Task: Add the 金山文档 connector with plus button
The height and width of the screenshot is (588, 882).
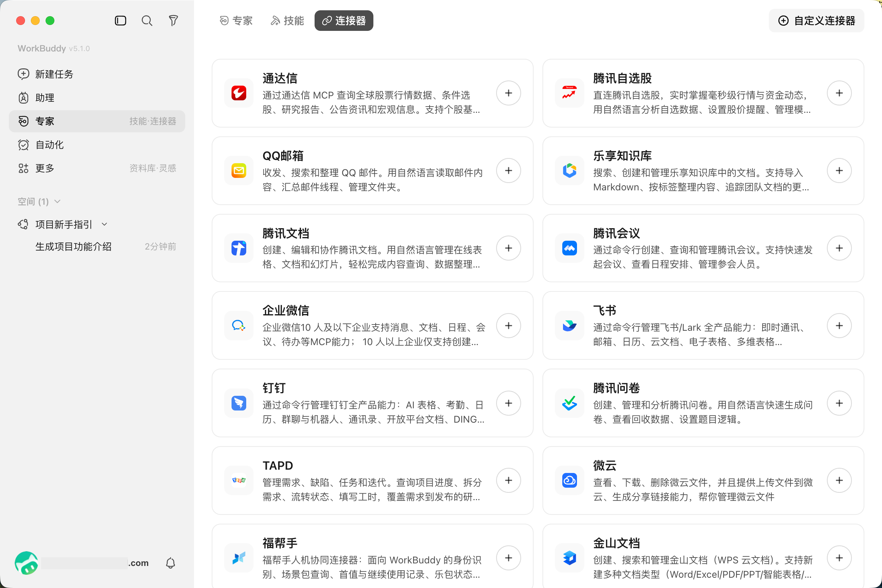Action: click(839, 558)
